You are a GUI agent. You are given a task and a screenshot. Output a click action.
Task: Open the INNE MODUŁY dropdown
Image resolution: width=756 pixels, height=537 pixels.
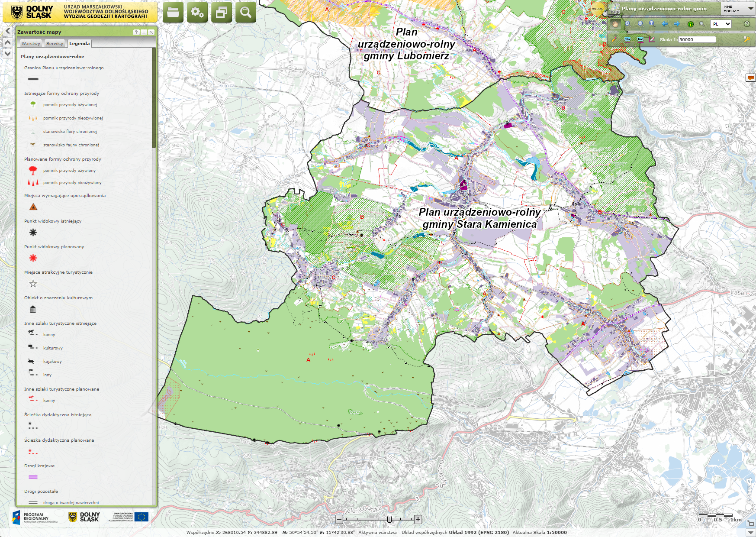pos(737,9)
